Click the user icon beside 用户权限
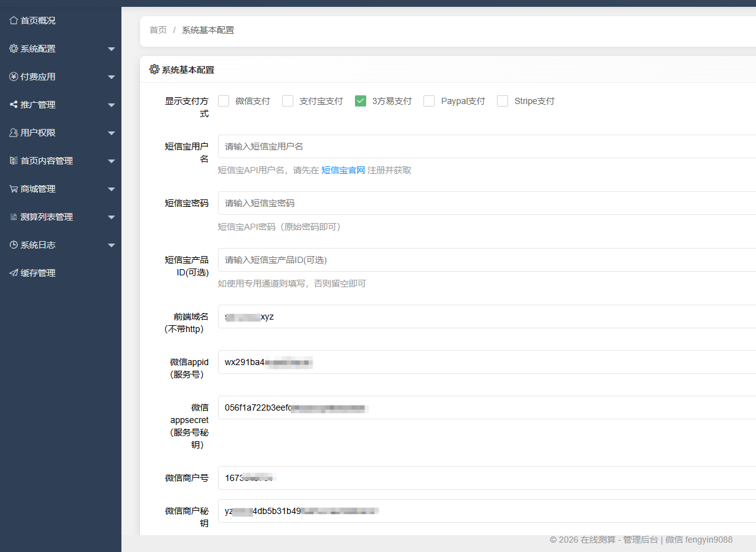The height and width of the screenshot is (552, 756). tap(14, 133)
